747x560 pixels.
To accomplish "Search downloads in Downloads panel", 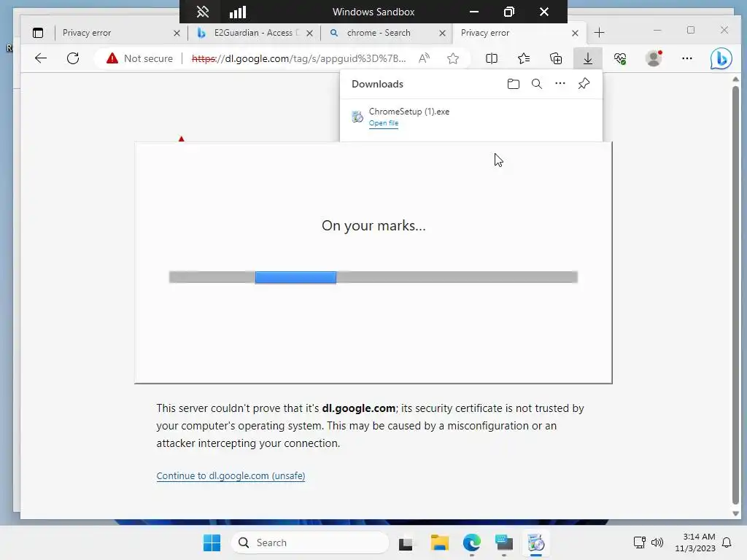I will pos(537,85).
